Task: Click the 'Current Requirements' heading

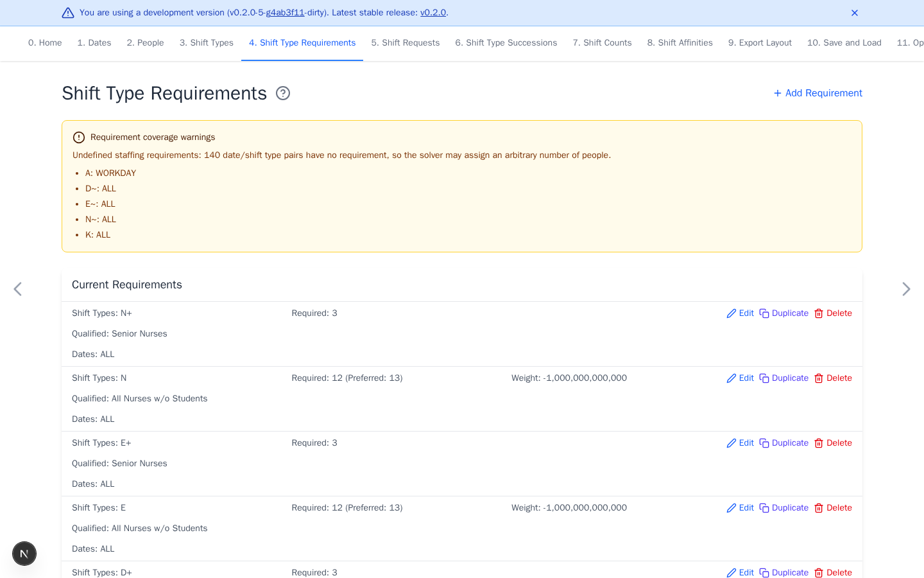Action: (127, 285)
